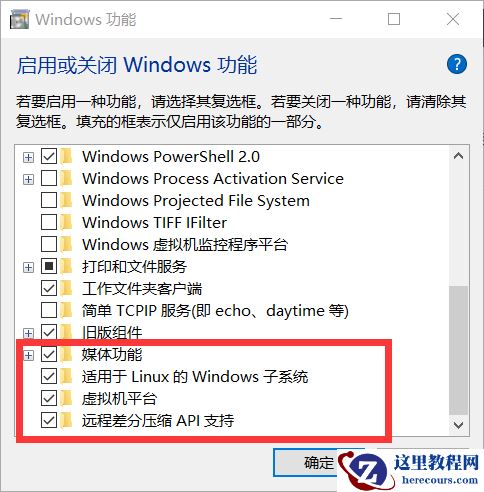
Task: Expand the Windows PowerShell 2.0 node
Action: point(28,157)
